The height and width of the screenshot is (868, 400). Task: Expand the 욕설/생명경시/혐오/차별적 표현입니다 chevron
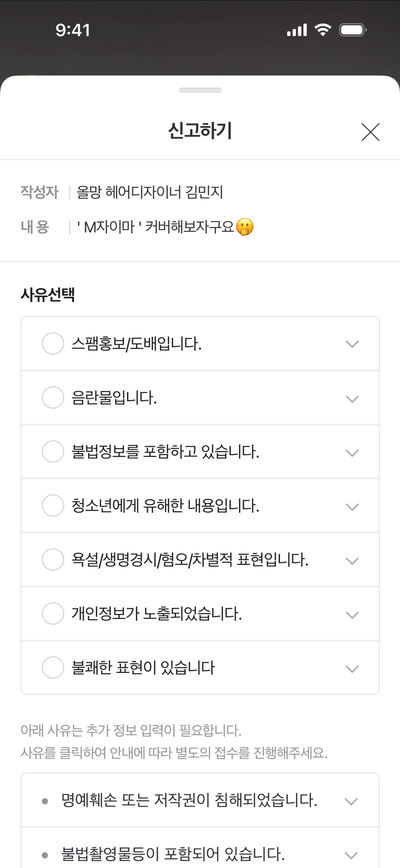point(352,561)
